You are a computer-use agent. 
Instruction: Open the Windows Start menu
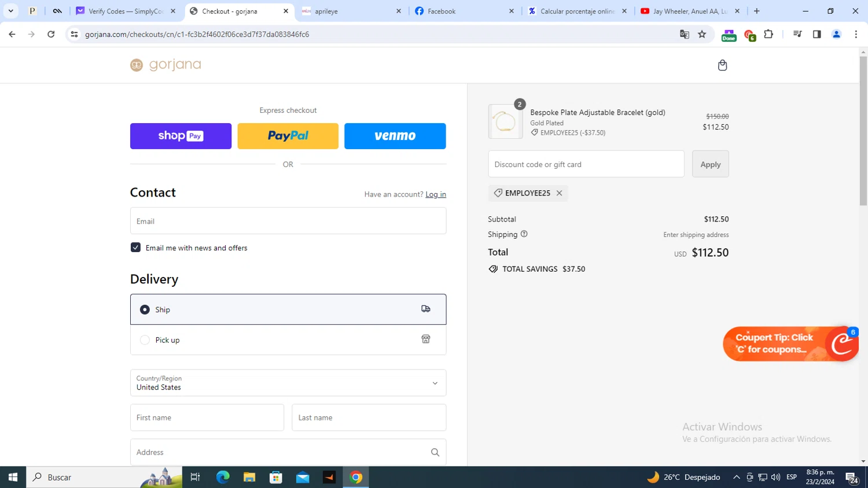(x=13, y=477)
